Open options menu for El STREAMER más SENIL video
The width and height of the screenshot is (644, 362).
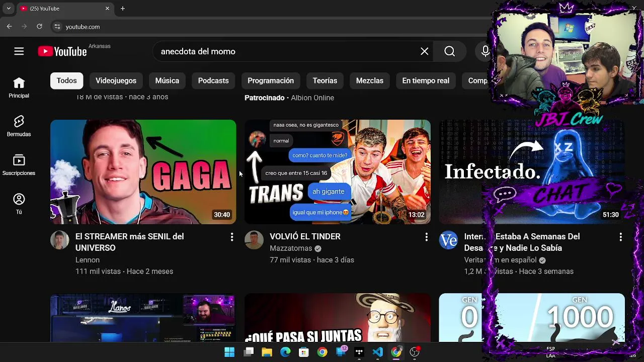(232, 237)
